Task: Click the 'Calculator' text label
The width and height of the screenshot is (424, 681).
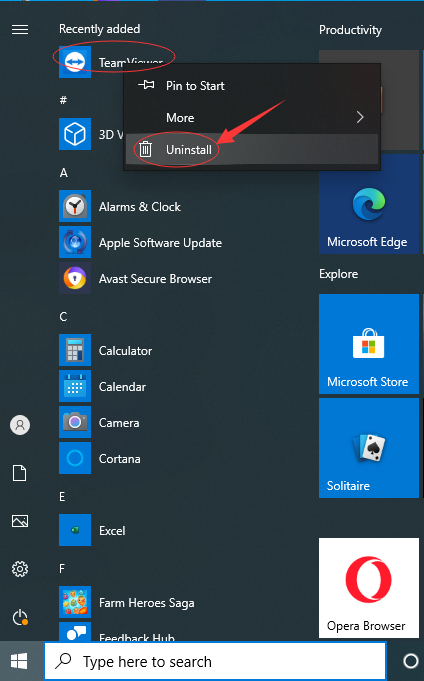Action: [x=125, y=351]
